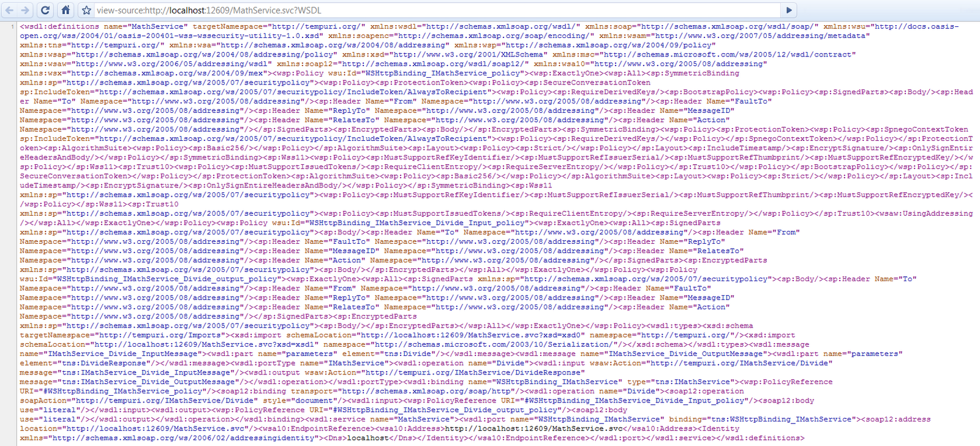
Task: Click the xmlns:wsap addressing policy attribute
Action: coord(178,55)
